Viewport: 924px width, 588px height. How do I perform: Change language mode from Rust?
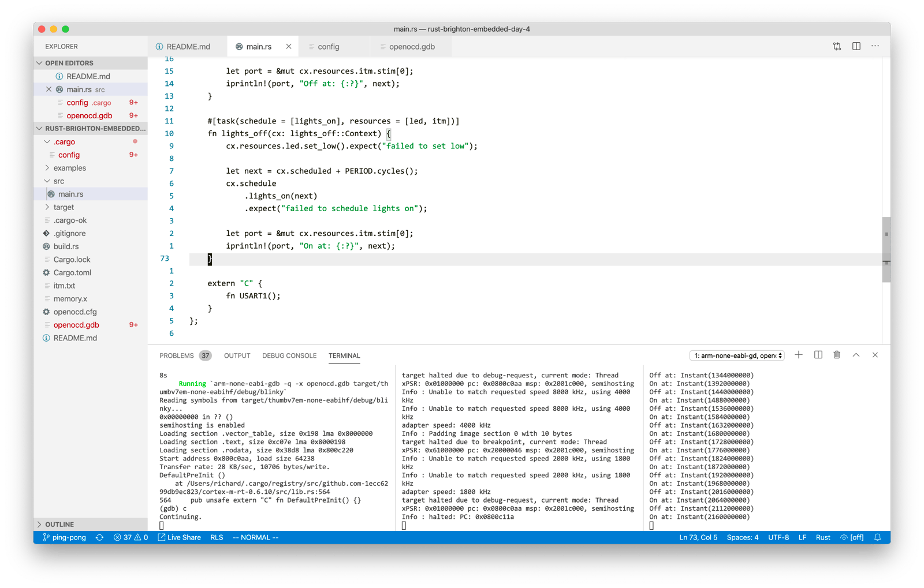pos(823,537)
